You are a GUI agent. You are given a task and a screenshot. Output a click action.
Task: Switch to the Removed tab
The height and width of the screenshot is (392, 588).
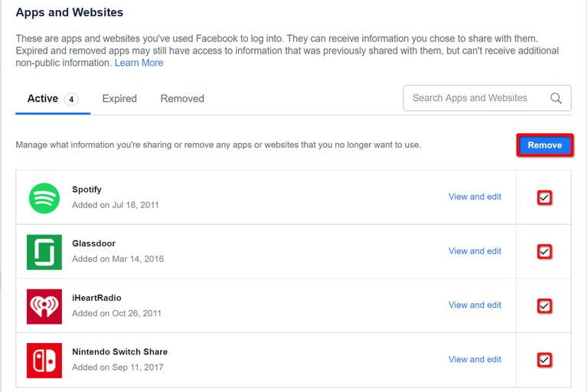tap(182, 99)
